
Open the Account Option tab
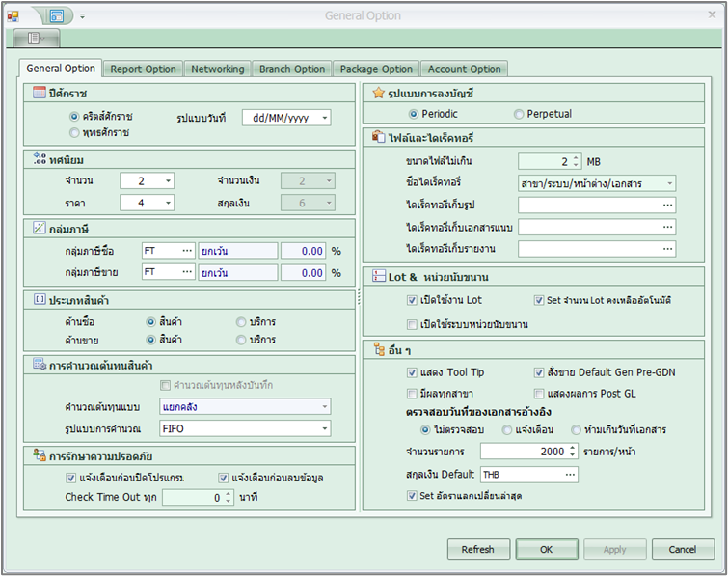point(464,69)
